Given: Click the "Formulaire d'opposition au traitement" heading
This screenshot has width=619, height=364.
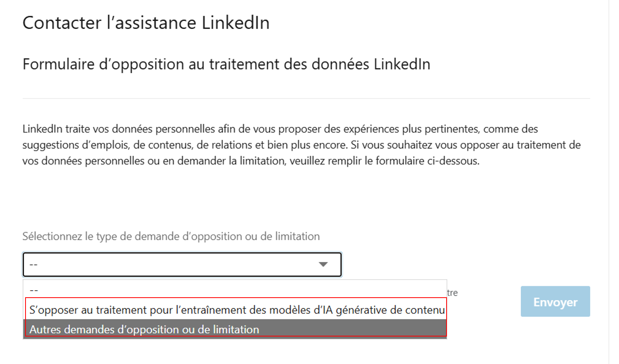Looking at the screenshot, I should click(x=226, y=64).
